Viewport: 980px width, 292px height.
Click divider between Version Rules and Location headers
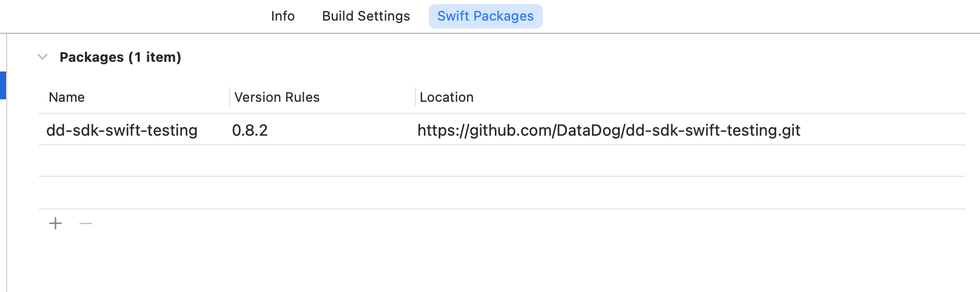415,97
